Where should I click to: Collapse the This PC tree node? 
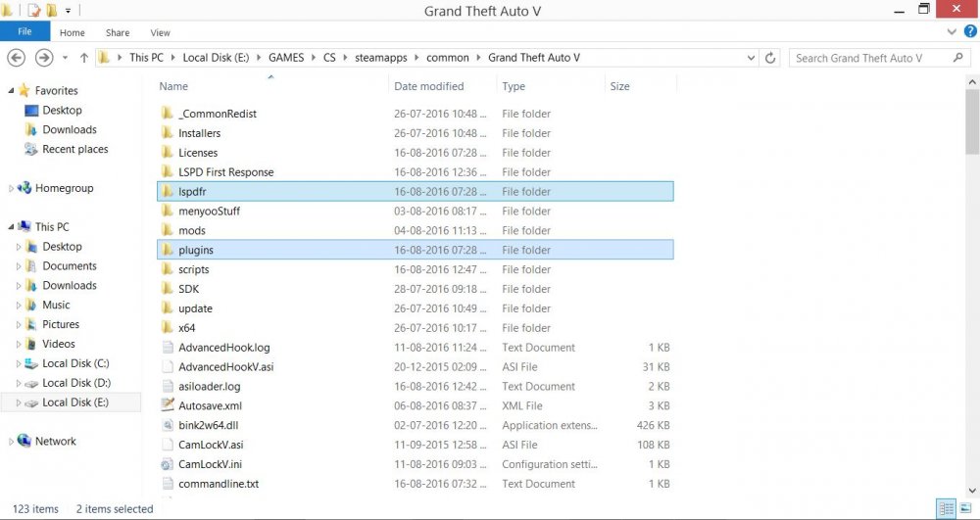coord(11,226)
